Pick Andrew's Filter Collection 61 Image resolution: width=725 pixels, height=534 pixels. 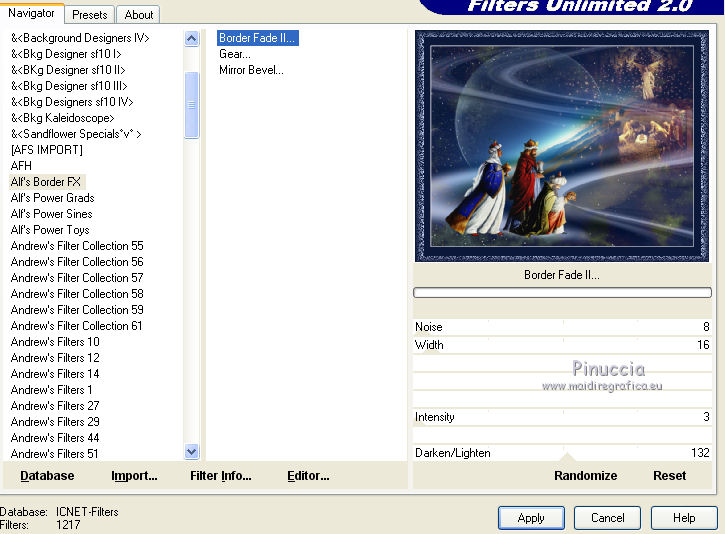(x=76, y=326)
